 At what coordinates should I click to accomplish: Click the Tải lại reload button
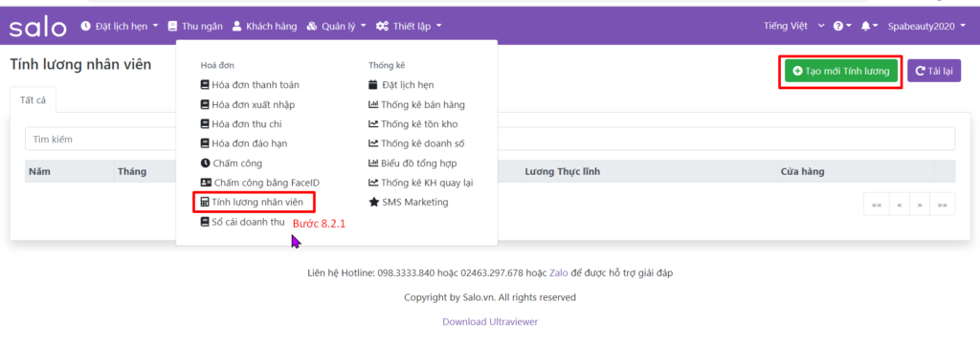click(x=934, y=71)
